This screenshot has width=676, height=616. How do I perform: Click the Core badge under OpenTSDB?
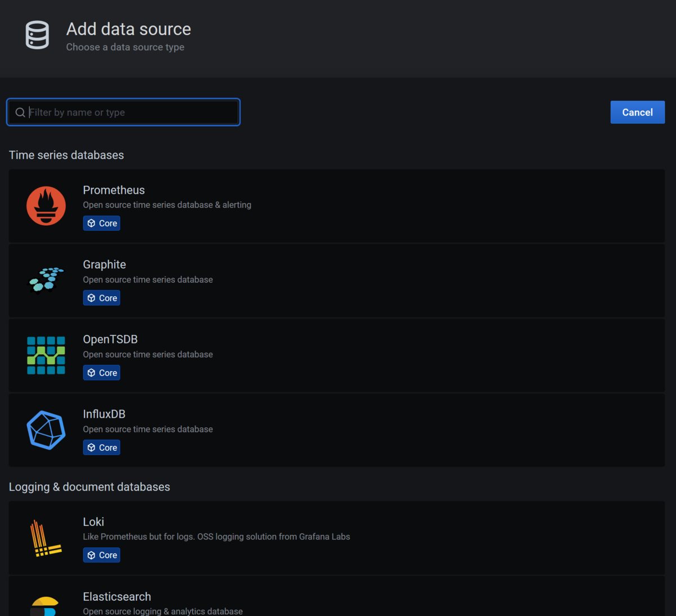click(101, 373)
